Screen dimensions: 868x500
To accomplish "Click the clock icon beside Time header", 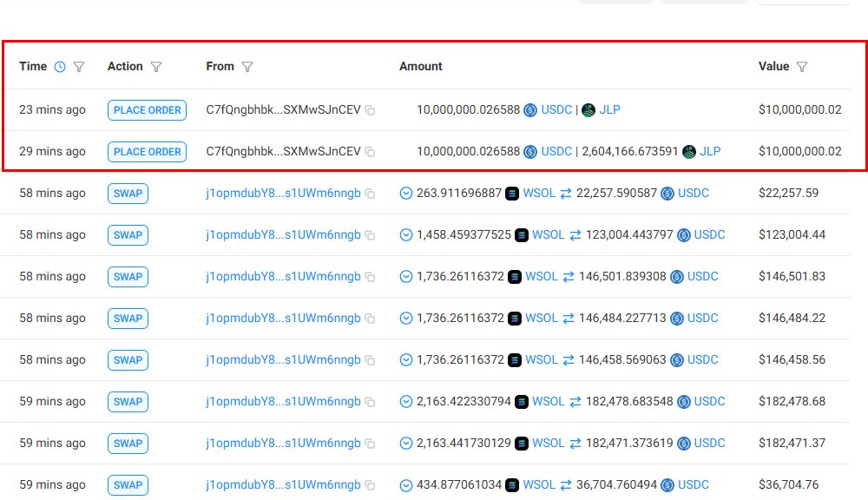I will coord(60,67).
